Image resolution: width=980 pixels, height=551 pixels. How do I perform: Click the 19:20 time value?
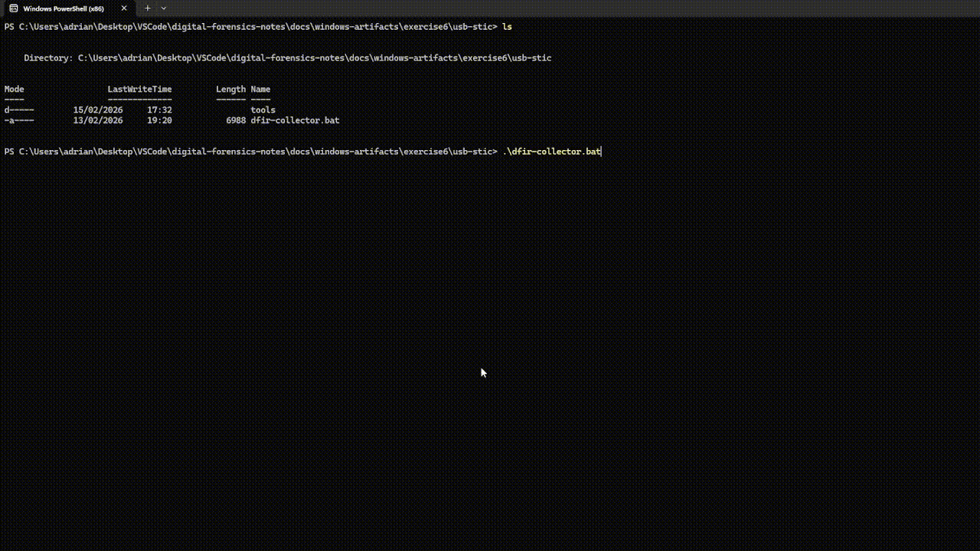(x=159, y=121)
